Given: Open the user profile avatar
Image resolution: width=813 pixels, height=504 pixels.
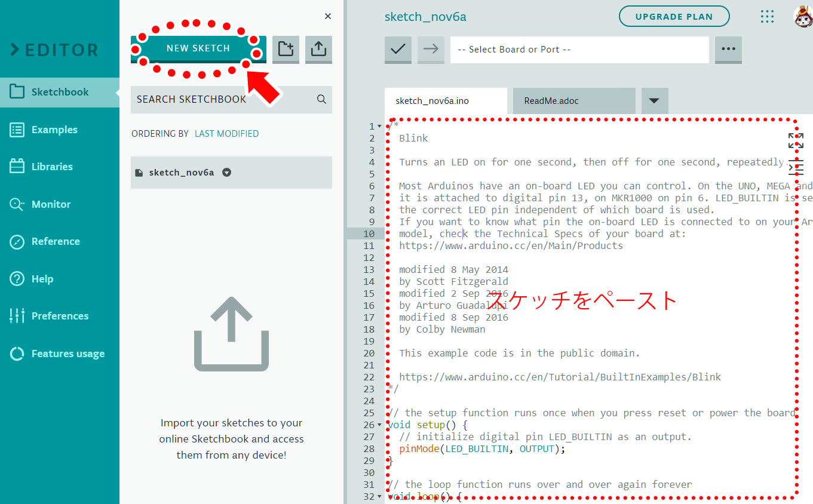Looking at the screenshot, I should coord(803,16).
